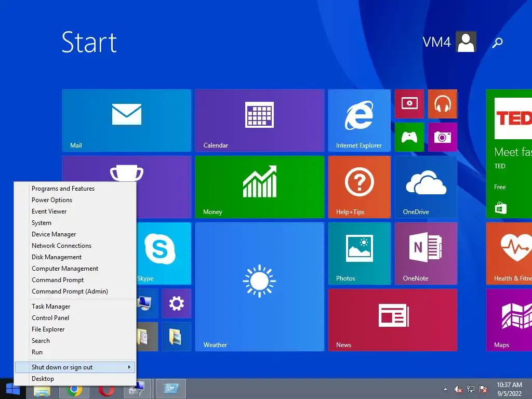Viewport: 532px width, 399px height.
Task: Choose Run in the menu
Action: pos(75,352)
